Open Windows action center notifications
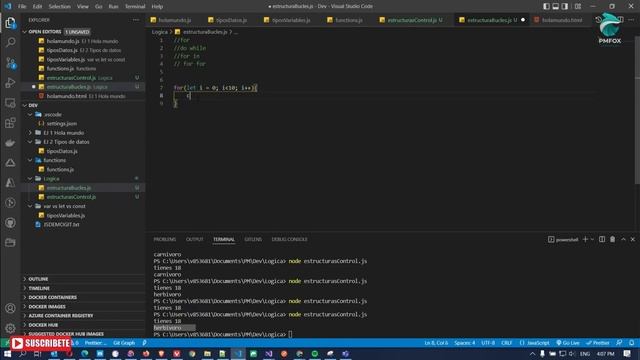 (627, 353)
